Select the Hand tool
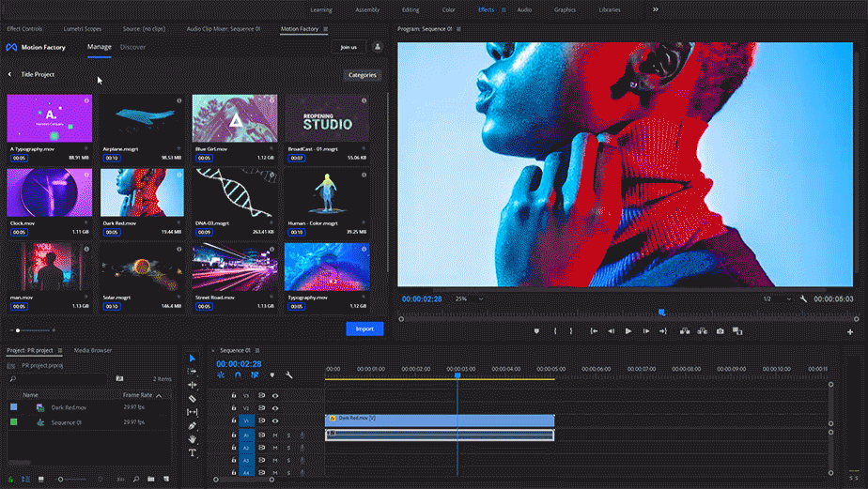The height and width of the screenshot is (489, 868). [193, 439]
